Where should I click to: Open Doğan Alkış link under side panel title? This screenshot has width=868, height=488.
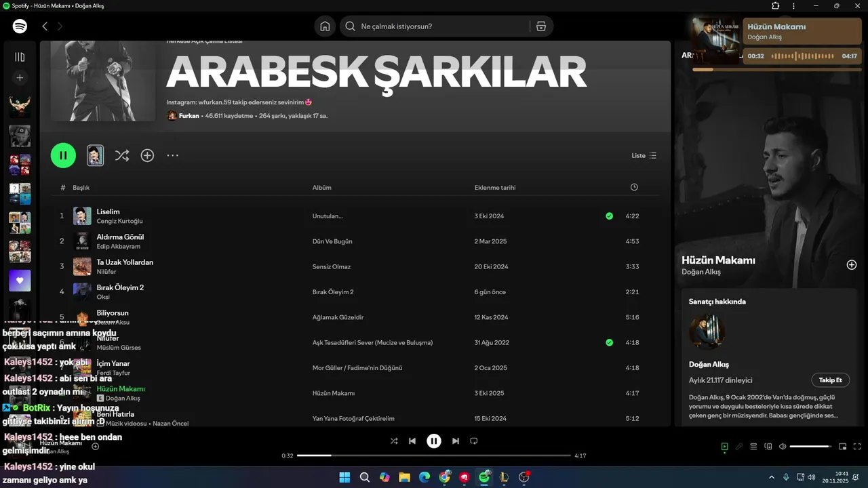tap(701, 272)
